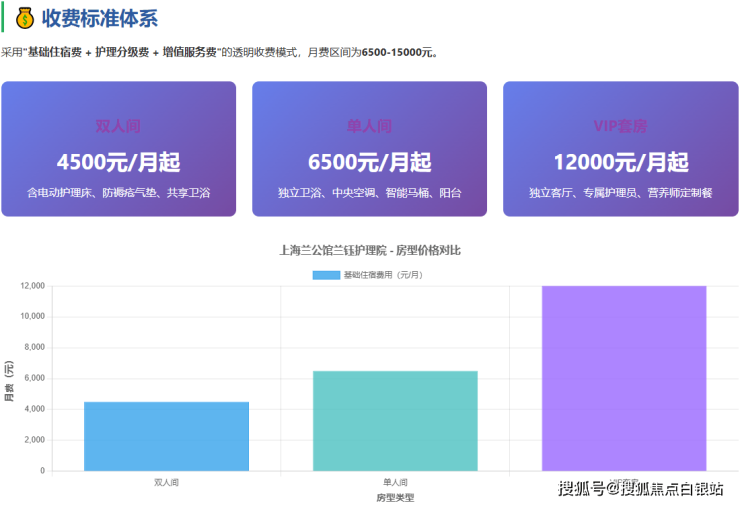Click the 6500-15000元 fee range text
740x505 pixels.
point(397,52)
